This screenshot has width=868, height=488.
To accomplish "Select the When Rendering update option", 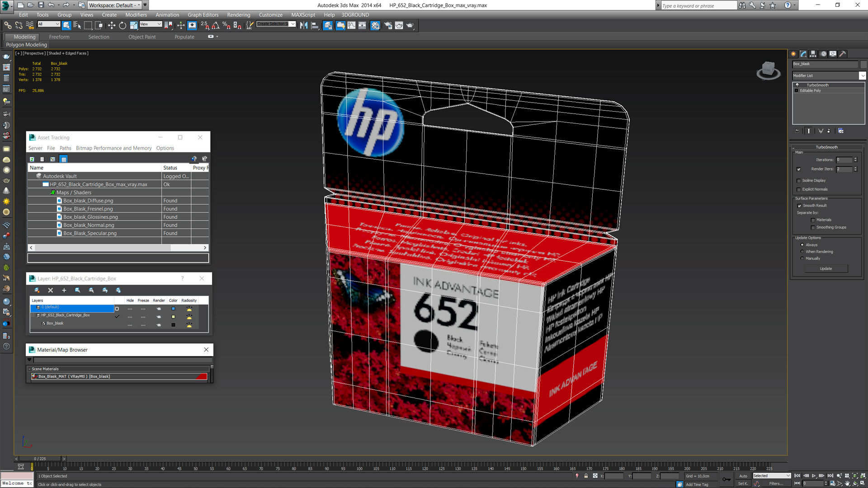I will coord(802,252).
